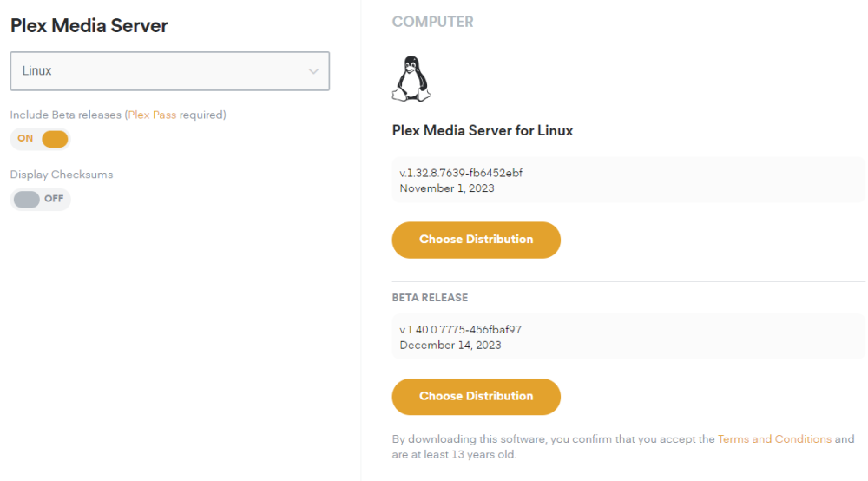Open the Linux platform selection box
Image resolution: width=868 pixels, height=481 pixels.
point(170,71)
